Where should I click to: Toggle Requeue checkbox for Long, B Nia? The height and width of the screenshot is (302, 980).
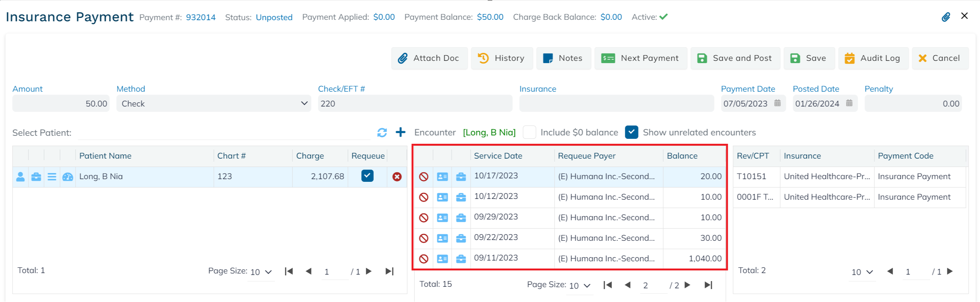pyautogui.click(x=367, y=176)
